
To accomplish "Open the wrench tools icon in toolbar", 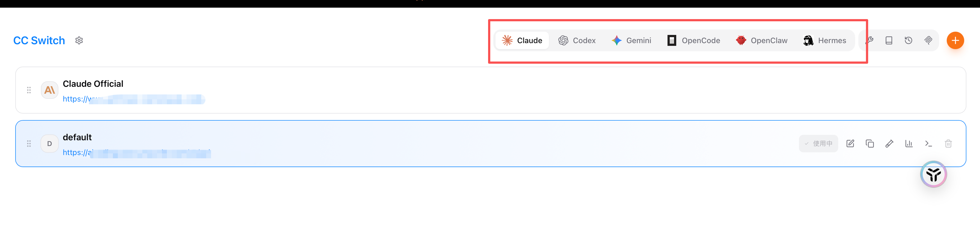I will [x=869, y=40].
